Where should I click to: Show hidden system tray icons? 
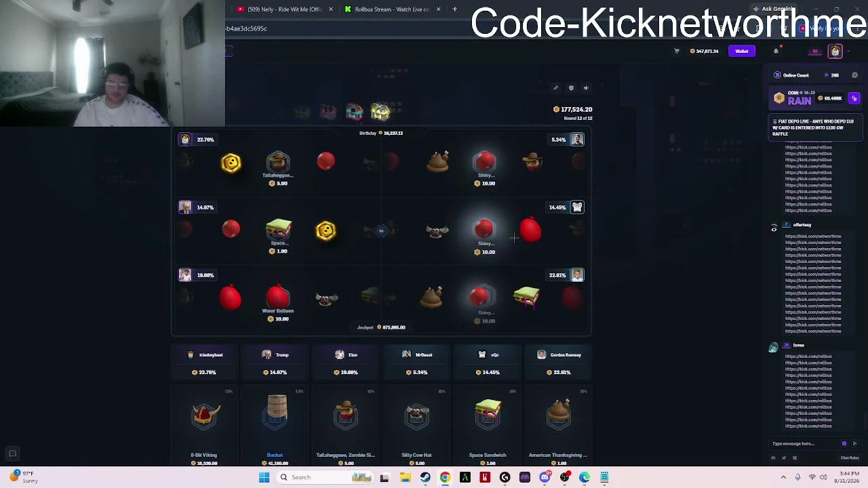(783, 478)
